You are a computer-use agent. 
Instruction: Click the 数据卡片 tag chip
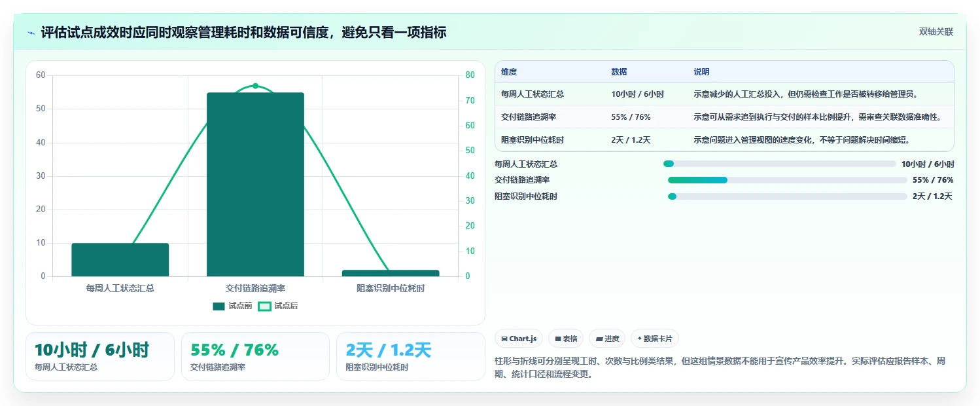pos(655,339)
